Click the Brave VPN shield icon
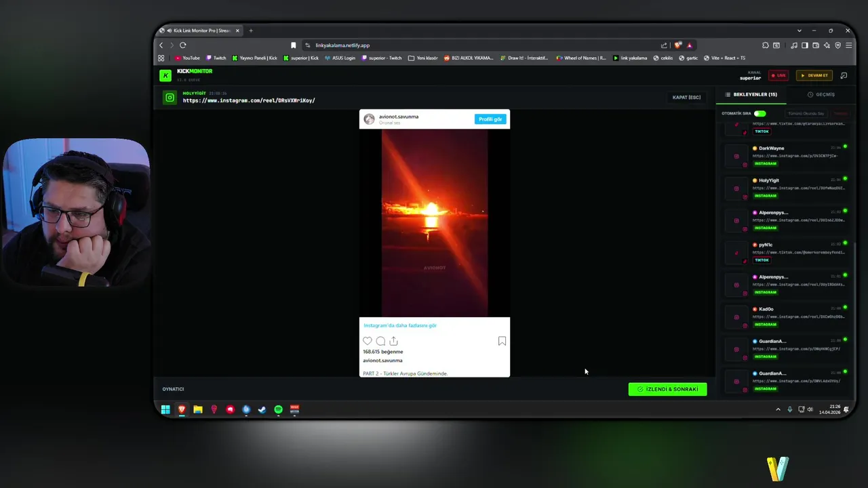 click(837, 45)
